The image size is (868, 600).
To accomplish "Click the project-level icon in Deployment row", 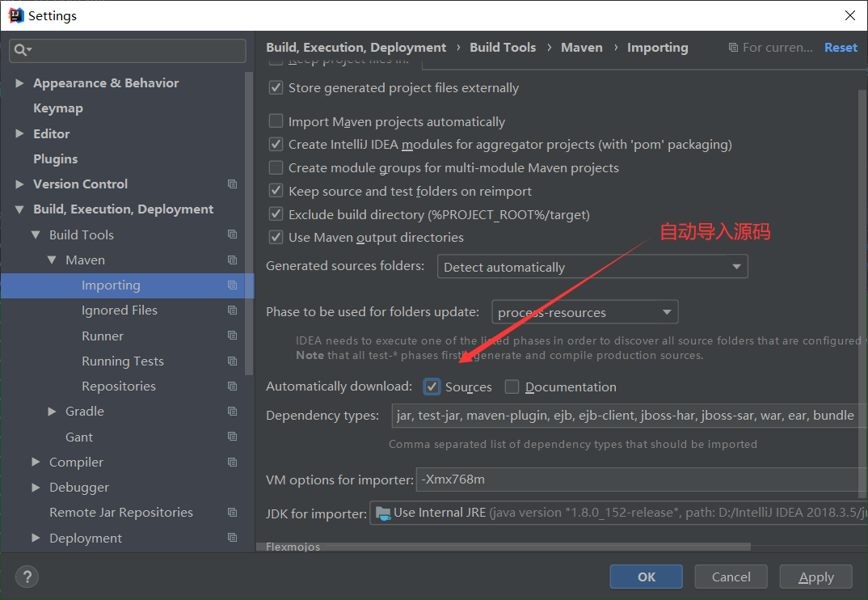I will tap(233, 538).
